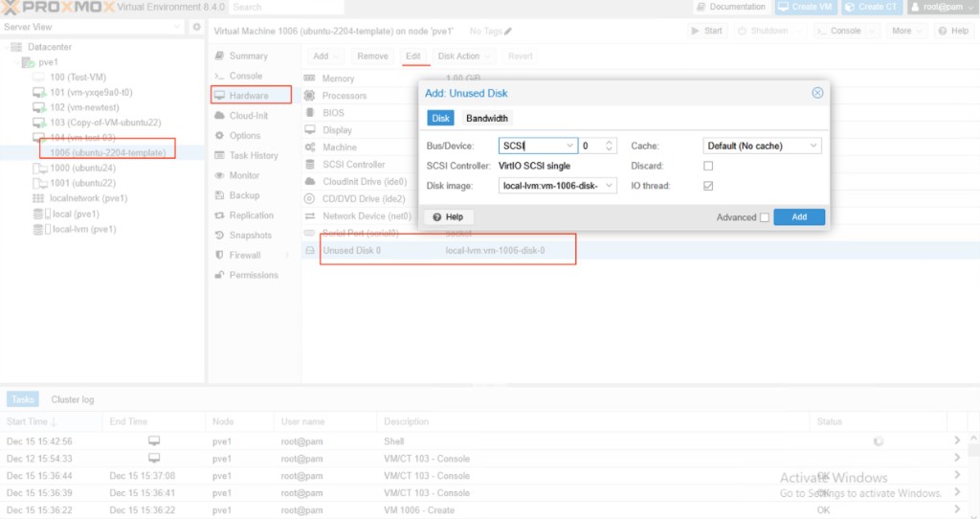Click the Datacenter tree node
980x519 pixels.
coord(50,47)
